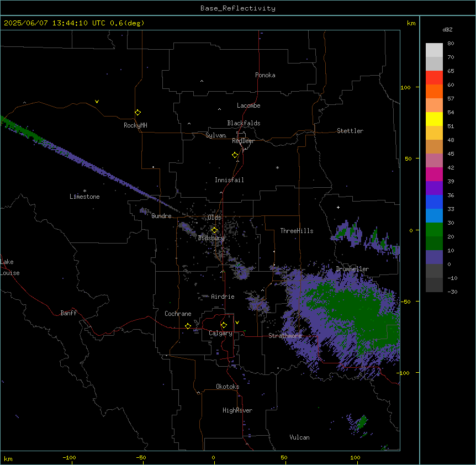The image size is (476, 465).
Task: Click the Calgary city label
Action: (220, 333)
